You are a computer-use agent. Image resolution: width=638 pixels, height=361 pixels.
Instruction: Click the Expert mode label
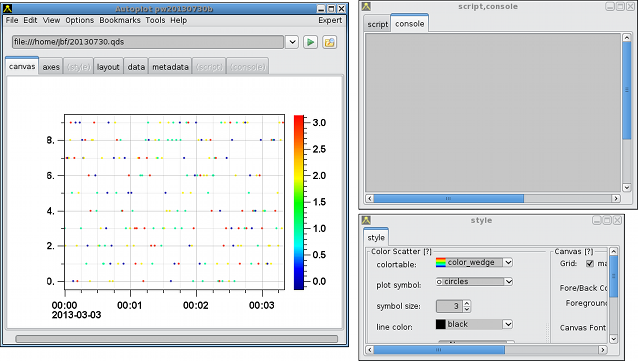click(x=330, y=20)
